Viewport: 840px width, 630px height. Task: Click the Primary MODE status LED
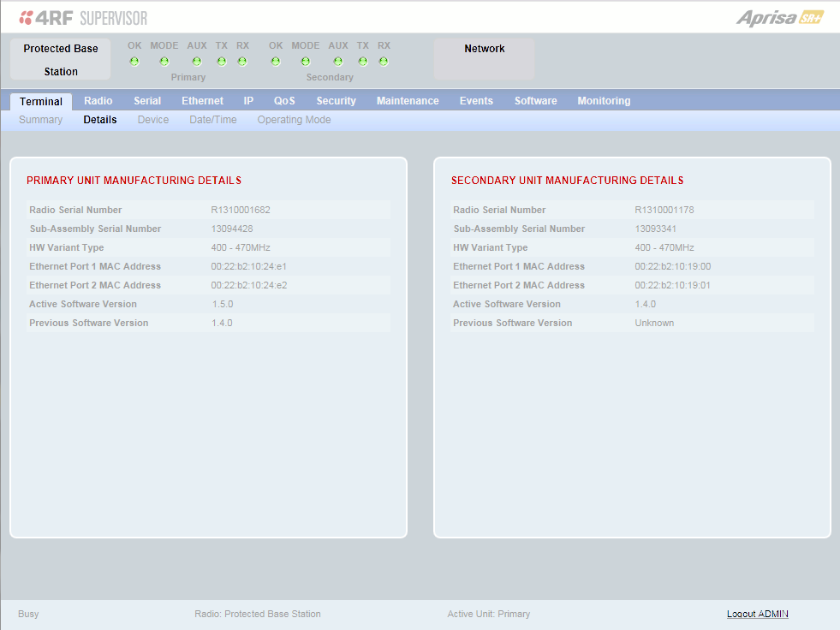[164, 62]
